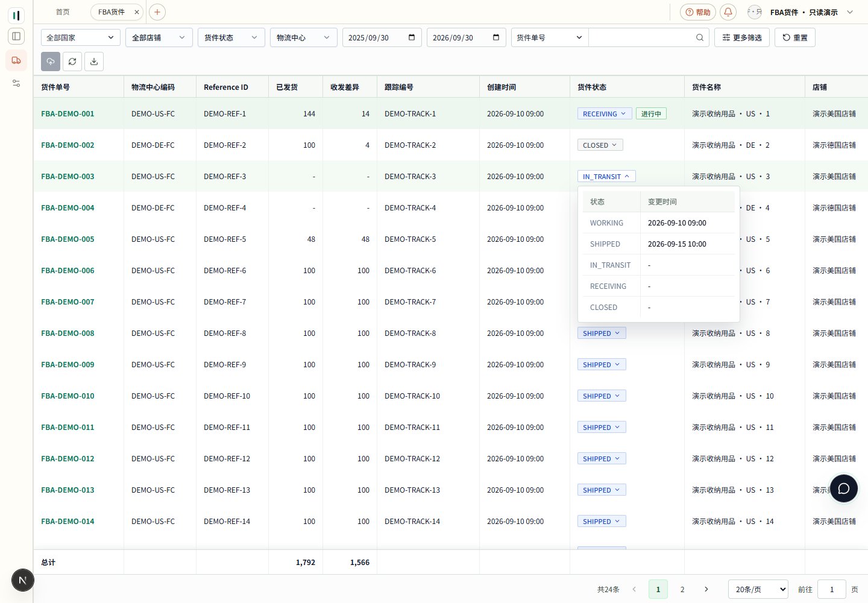Open shipment link FBA-DEMO-010
Image resolution: width=868 pixels, height=603 pixels.
click(x=68, y=396)
